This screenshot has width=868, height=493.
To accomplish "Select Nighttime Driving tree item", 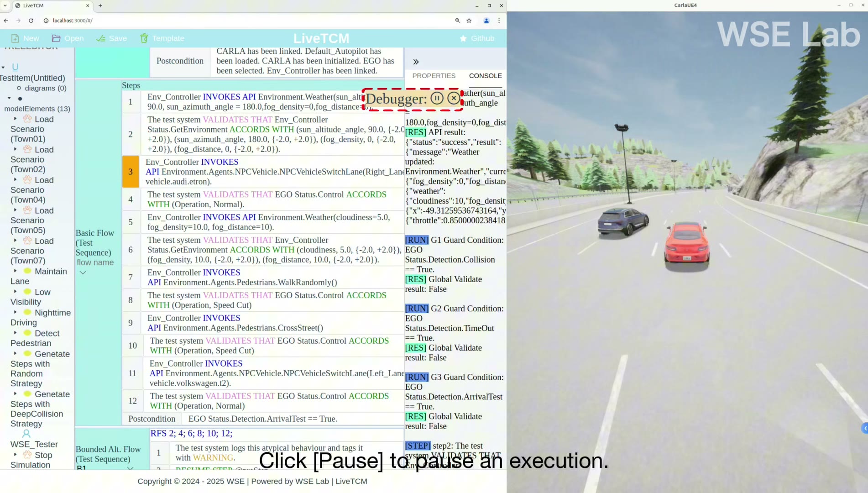I will click(41, 317).
